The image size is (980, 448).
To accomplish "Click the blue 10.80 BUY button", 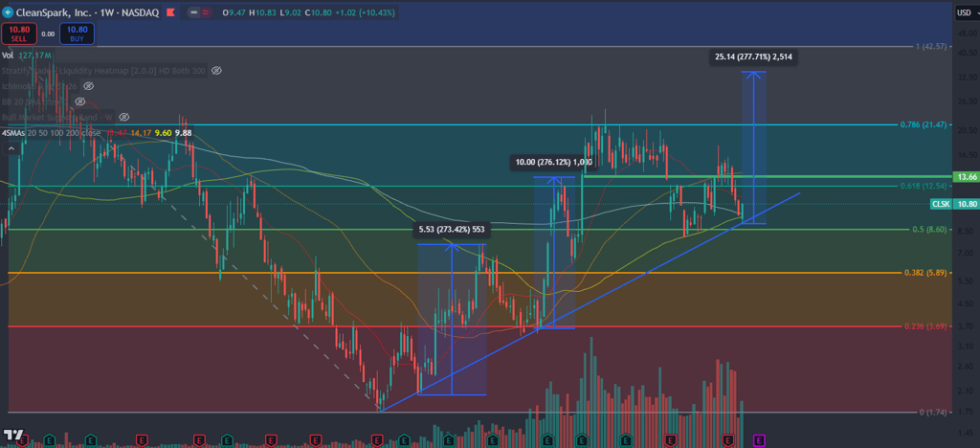I will tap(77, 34).
